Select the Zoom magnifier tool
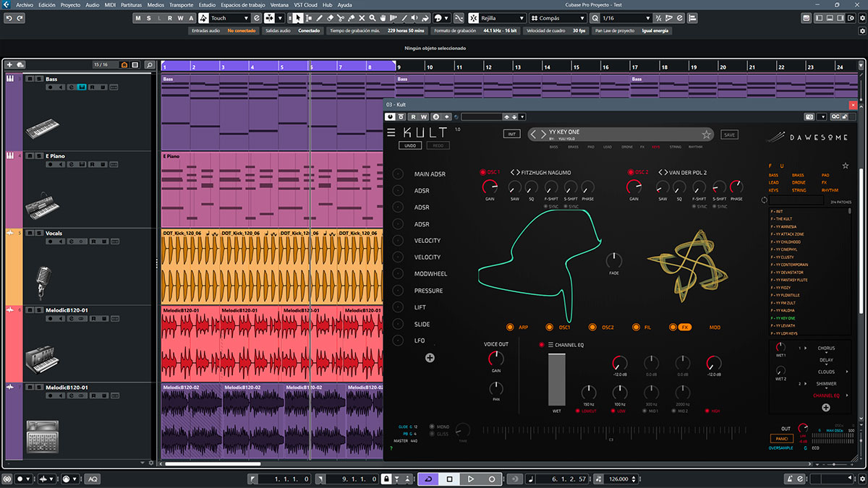Screen dimensions: 868x488 [x=372, y=17]
